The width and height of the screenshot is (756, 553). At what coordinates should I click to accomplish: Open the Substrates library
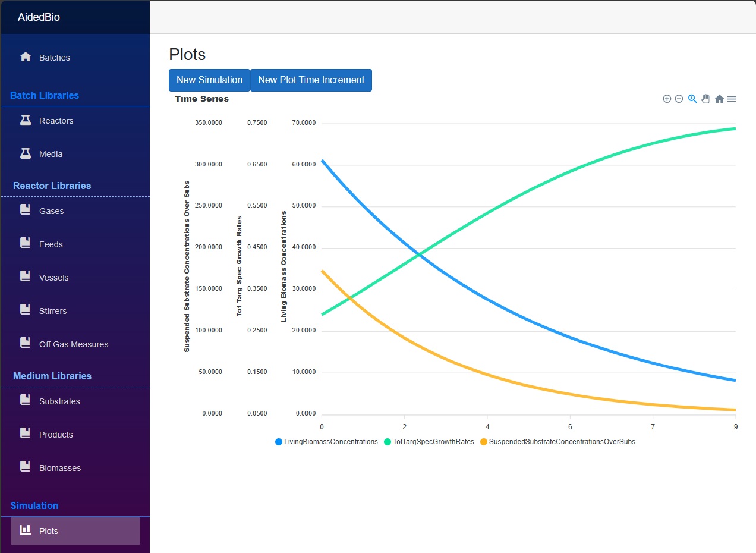coord(75,401)
